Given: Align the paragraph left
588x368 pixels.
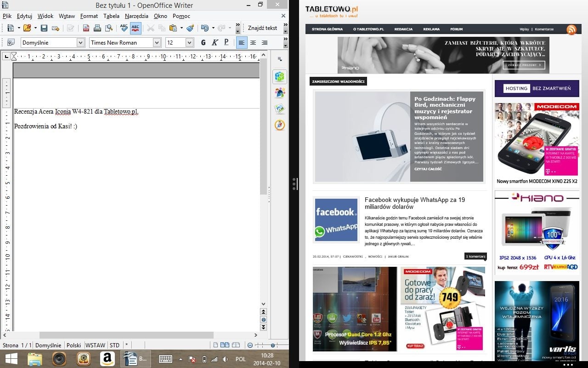Looking at the screenshot, I should 242,42.
